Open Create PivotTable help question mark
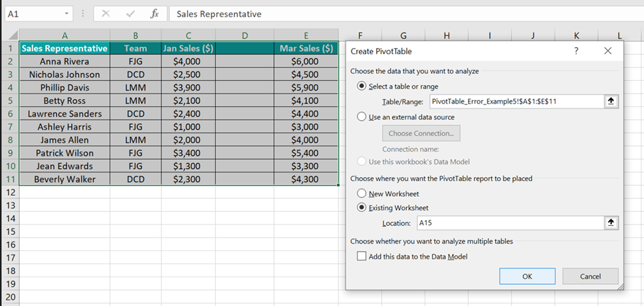The width and height of the screenshot is (644, 306). click(576, 51)
